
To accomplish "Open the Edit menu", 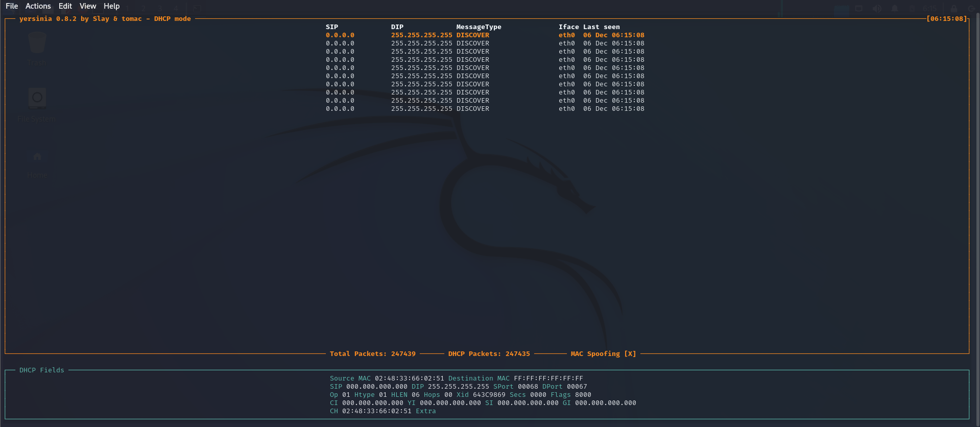I will click(65, 6).
